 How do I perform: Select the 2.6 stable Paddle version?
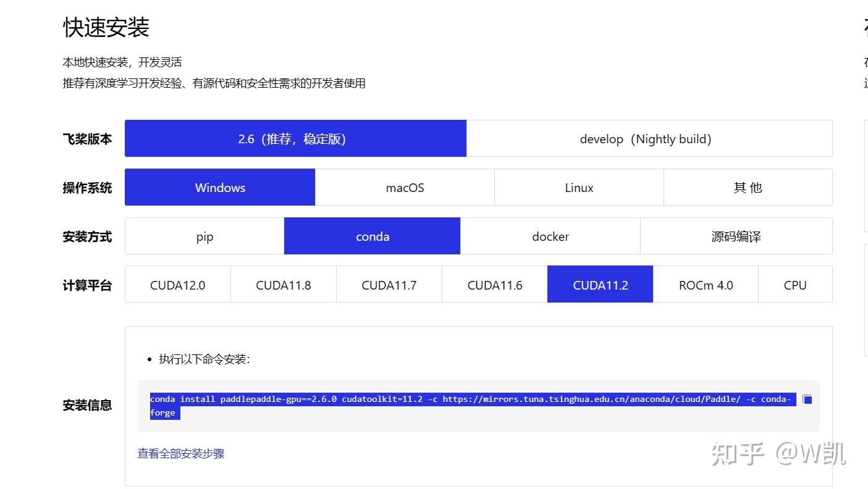tap(295, 138)
